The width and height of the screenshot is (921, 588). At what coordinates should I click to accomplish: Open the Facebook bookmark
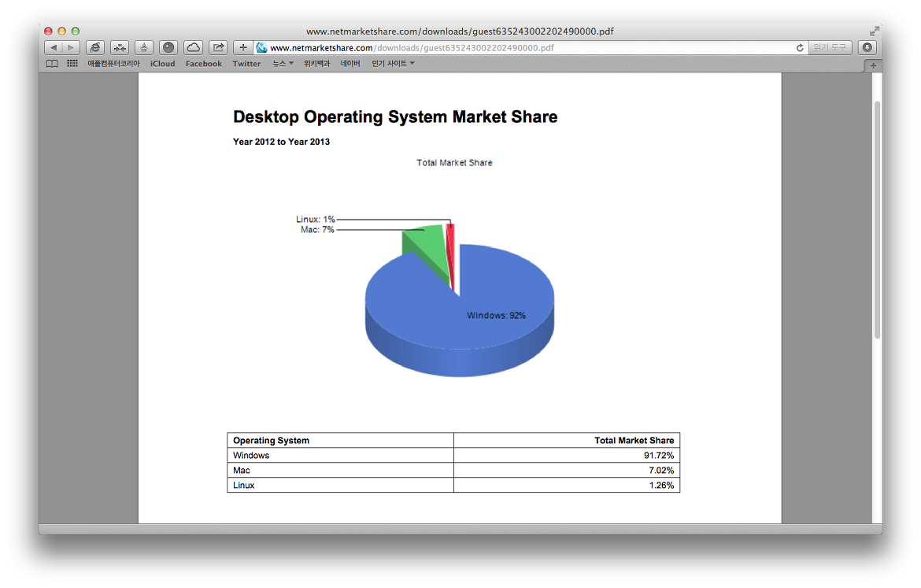[204, 64]
